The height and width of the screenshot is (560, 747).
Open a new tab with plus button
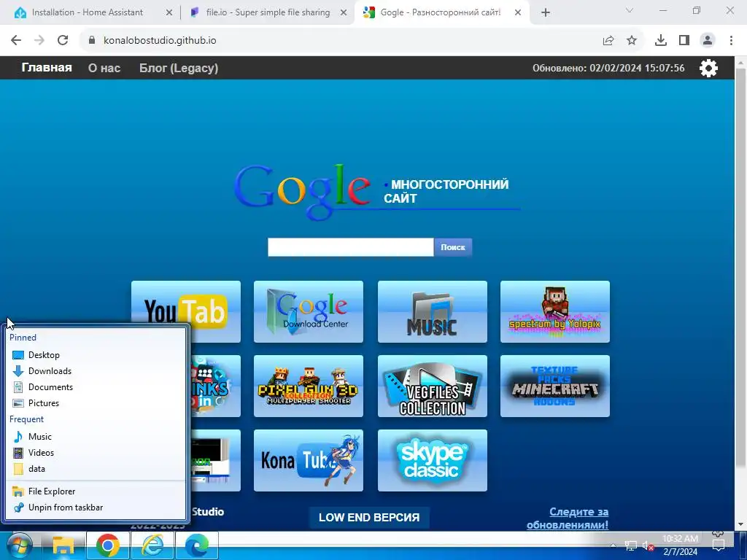546,13
